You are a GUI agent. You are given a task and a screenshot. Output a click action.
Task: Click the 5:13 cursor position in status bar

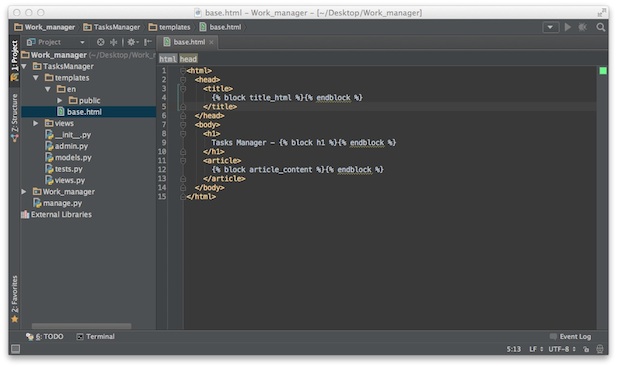(514, 349)
